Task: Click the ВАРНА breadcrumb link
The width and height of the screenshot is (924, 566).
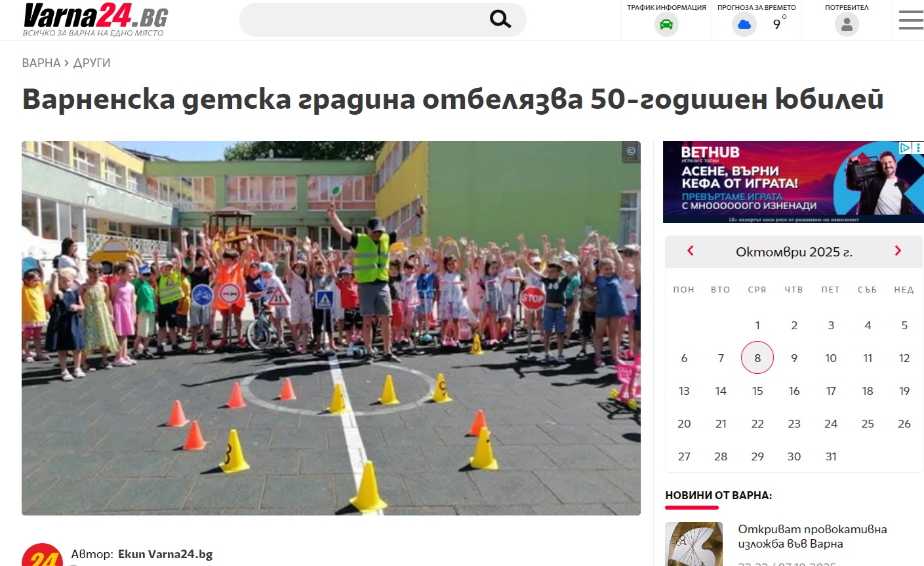Action: [41, 63]
